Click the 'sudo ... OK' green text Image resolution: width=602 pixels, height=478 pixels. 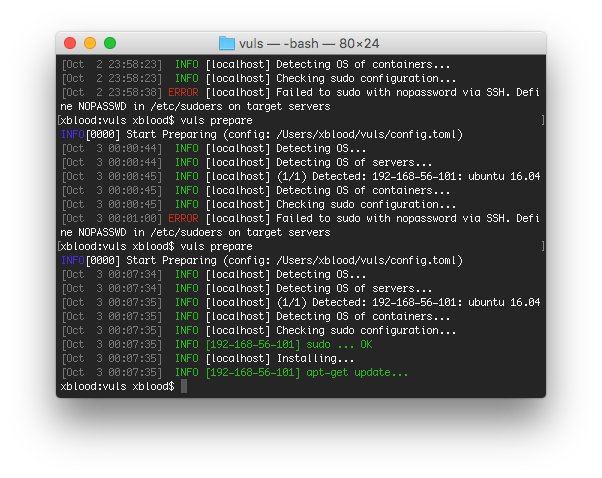(339, 344)
